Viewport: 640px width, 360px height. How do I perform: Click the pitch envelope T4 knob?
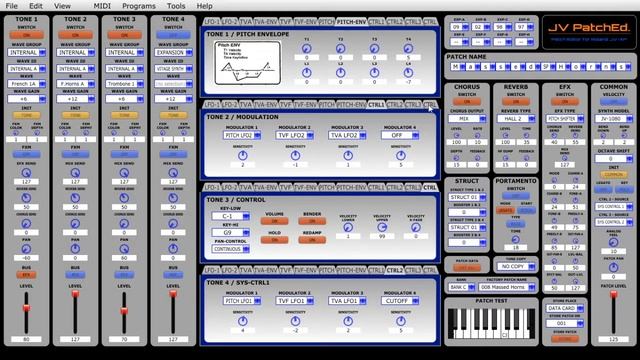408,49
